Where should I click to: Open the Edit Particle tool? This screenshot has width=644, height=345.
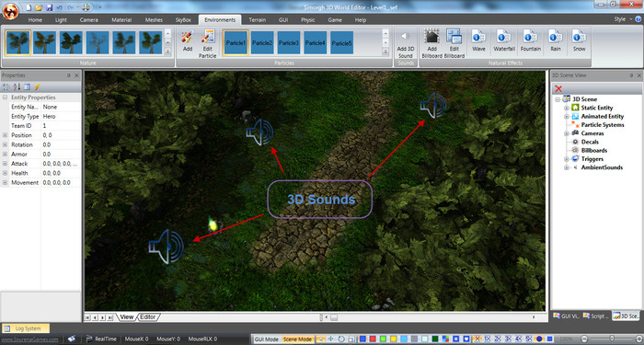coord(208,44)
